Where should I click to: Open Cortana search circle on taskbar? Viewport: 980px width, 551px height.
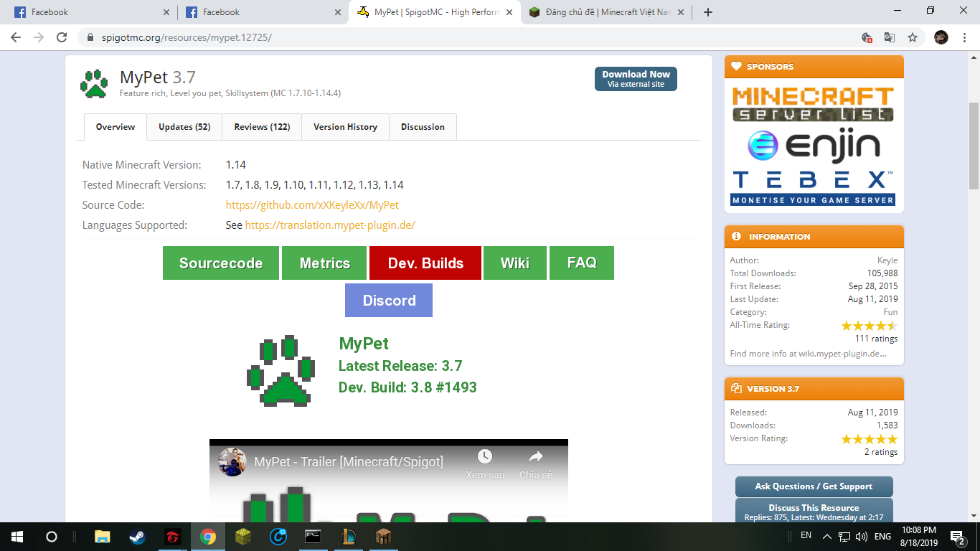click(x=51, y=536)
